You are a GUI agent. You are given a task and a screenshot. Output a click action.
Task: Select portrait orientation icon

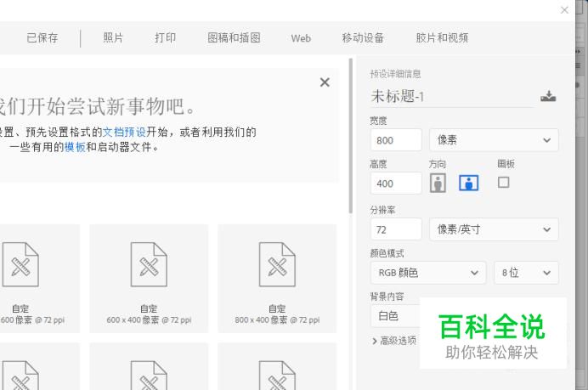tap(438, 183)
